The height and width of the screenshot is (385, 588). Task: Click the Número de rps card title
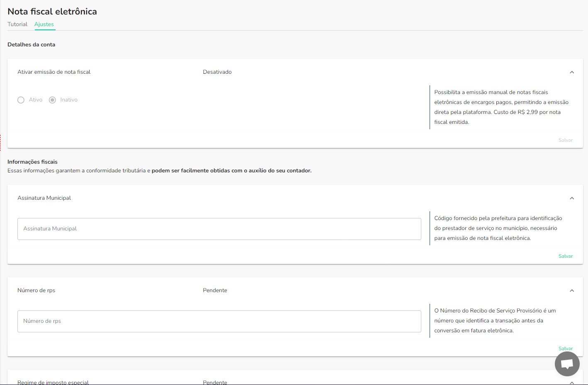pyautogui.click(x=36, y=290)
